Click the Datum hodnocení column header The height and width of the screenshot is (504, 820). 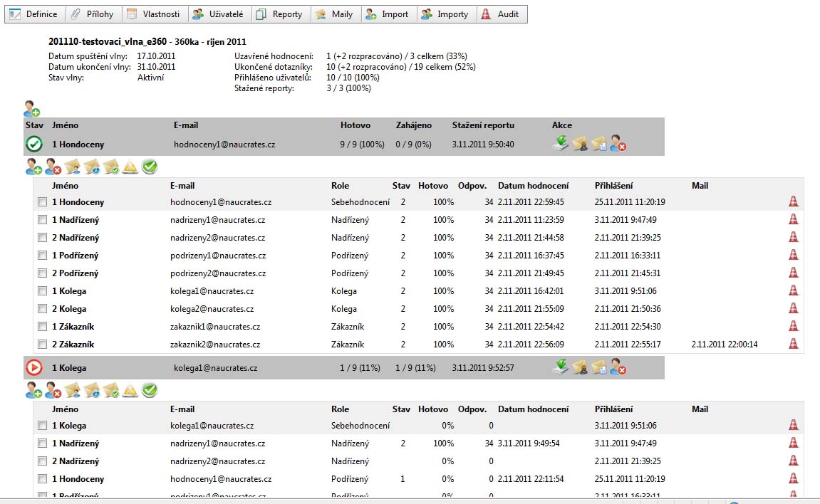click(x=533, y=186)
